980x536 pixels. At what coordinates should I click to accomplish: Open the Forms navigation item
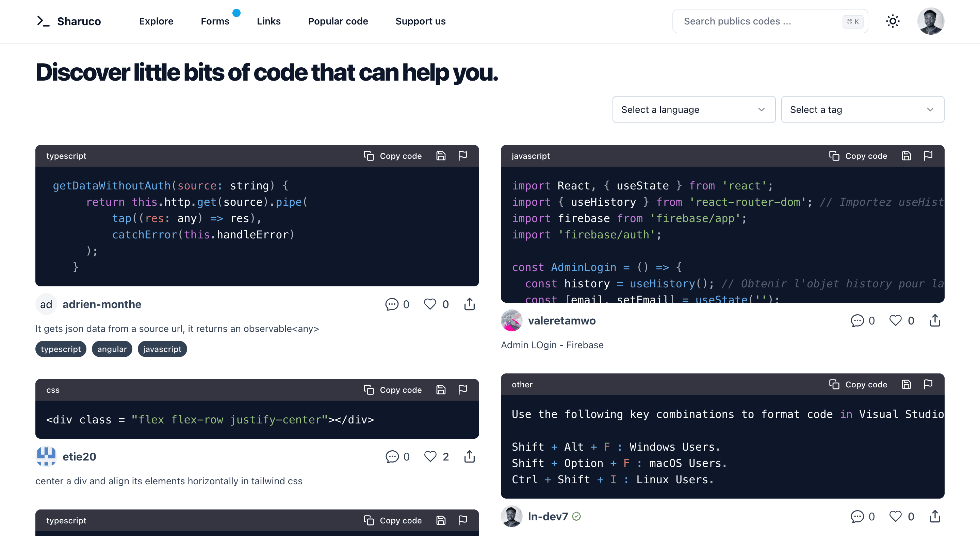coord(215,21)
